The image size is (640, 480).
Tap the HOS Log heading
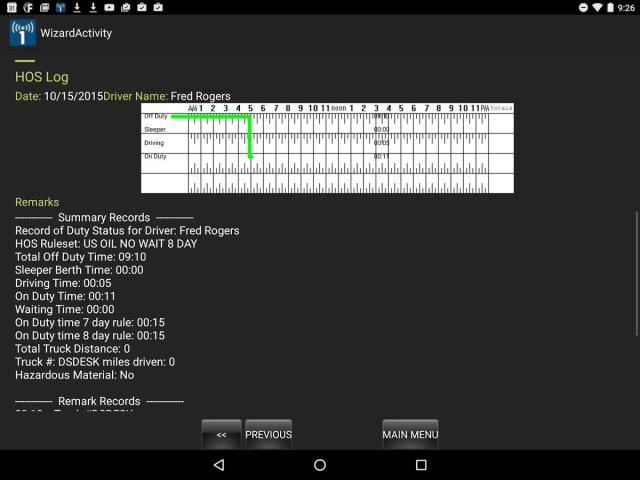(41, 77)
